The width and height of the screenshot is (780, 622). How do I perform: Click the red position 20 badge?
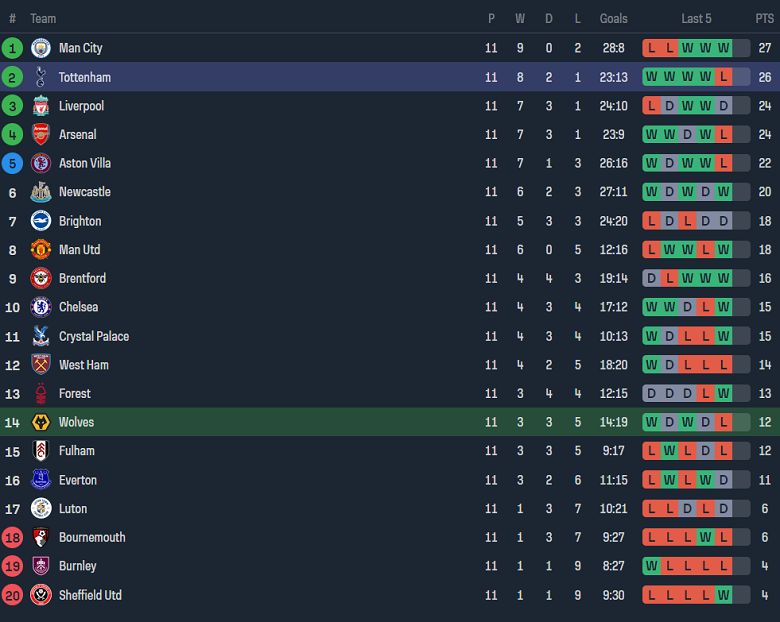(13, 595)
